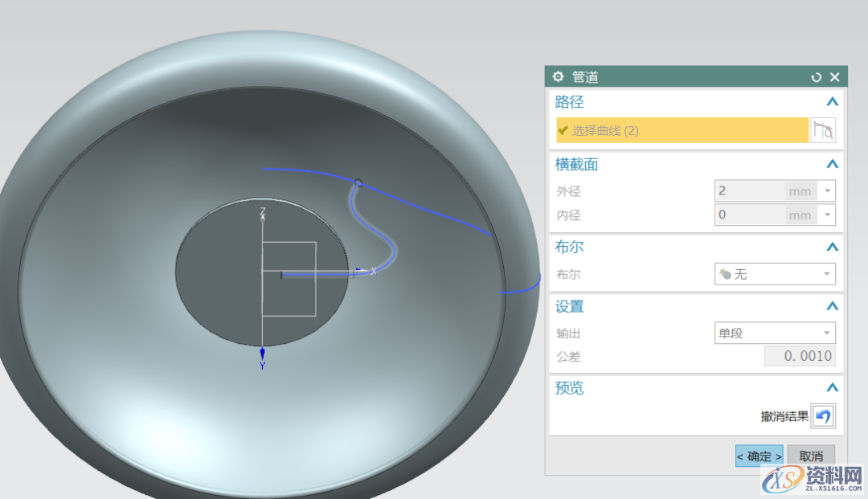This screenshot has height=499, width=868.
Task: Click the 确定 button to confirm
Action: point(758,456)
